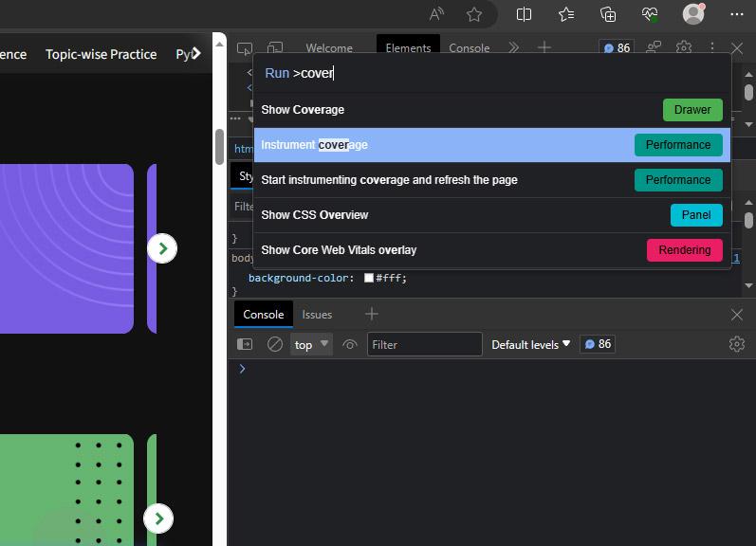
Task: Toggle the console sidebar panel
Action: (245, 344)
